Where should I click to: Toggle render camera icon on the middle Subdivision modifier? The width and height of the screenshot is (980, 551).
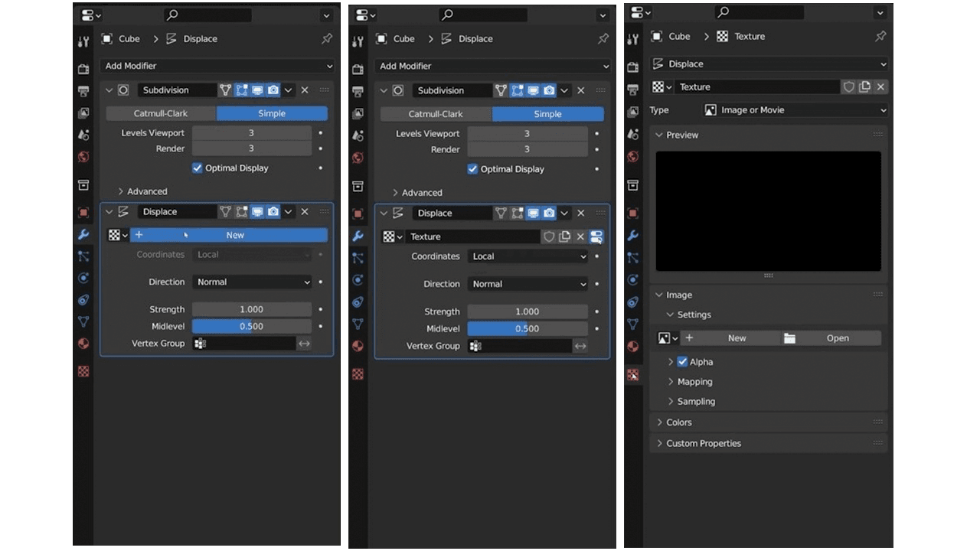[x=549, y=90]
